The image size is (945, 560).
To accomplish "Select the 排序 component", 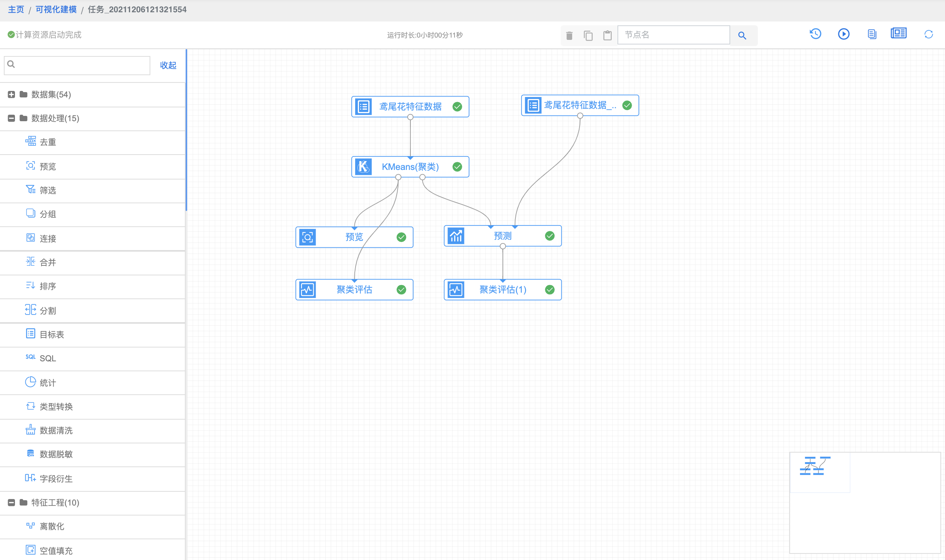I will (x=92, y=286).
